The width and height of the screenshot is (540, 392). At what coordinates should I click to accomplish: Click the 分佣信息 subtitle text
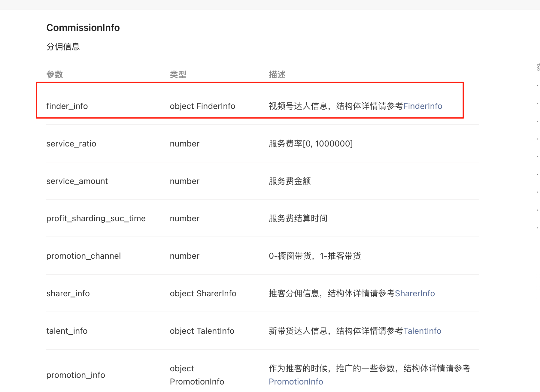click(x=63, y=47)
